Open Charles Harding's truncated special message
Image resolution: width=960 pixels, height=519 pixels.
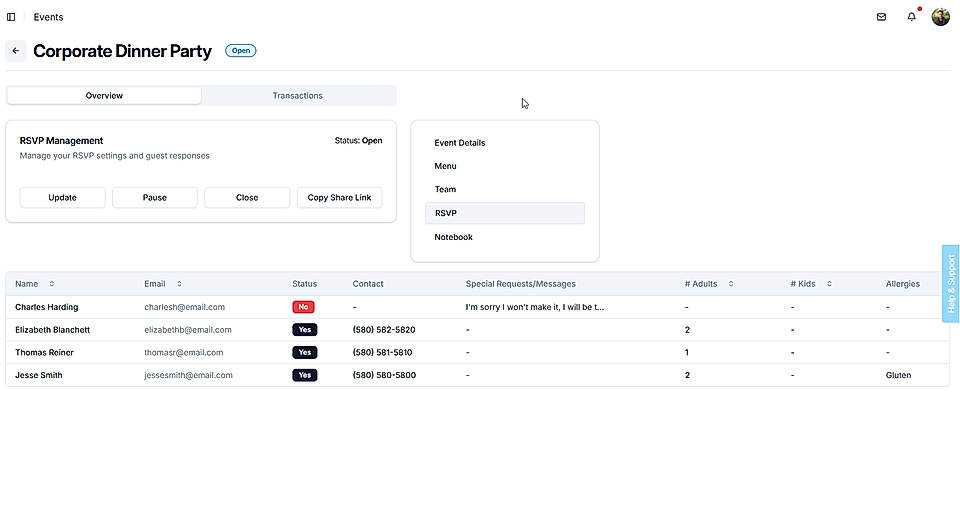534,307
